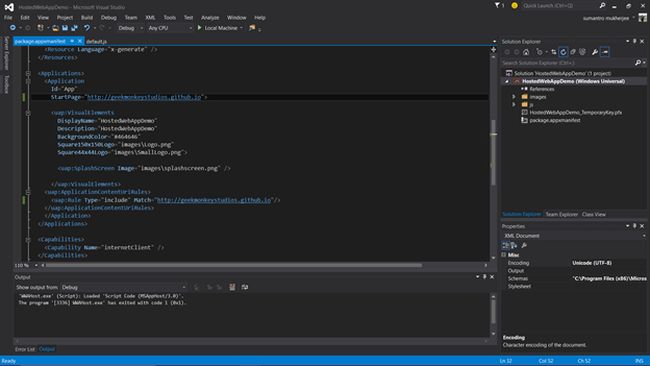Open the Build menu
This screenshot has height=366, width=650.
pyautogui.click(x=87, y=17)
